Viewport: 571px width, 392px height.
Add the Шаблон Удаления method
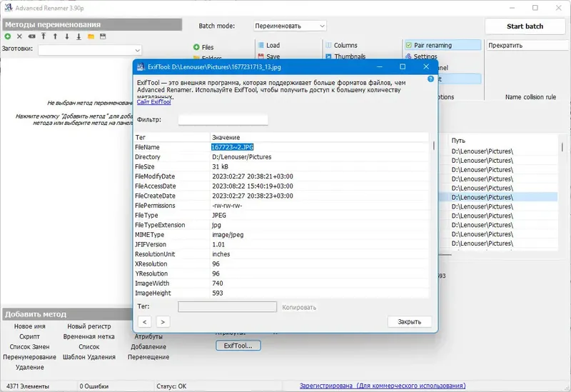pyautogui.click(x=89, y=357)
